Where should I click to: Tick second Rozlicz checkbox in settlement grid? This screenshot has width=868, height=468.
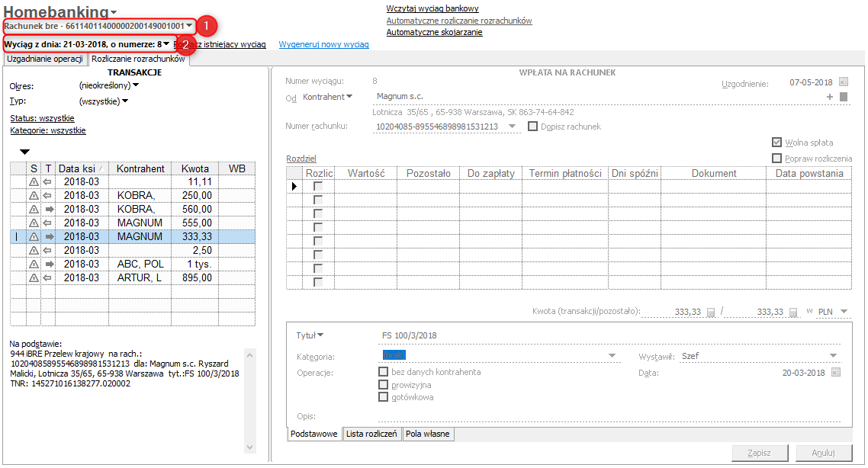click(x=318, y=200)
